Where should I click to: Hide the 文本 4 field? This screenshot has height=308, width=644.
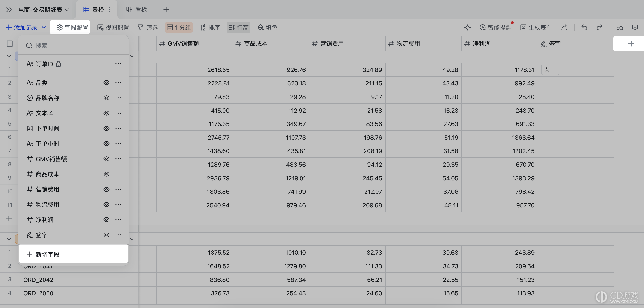106,113
